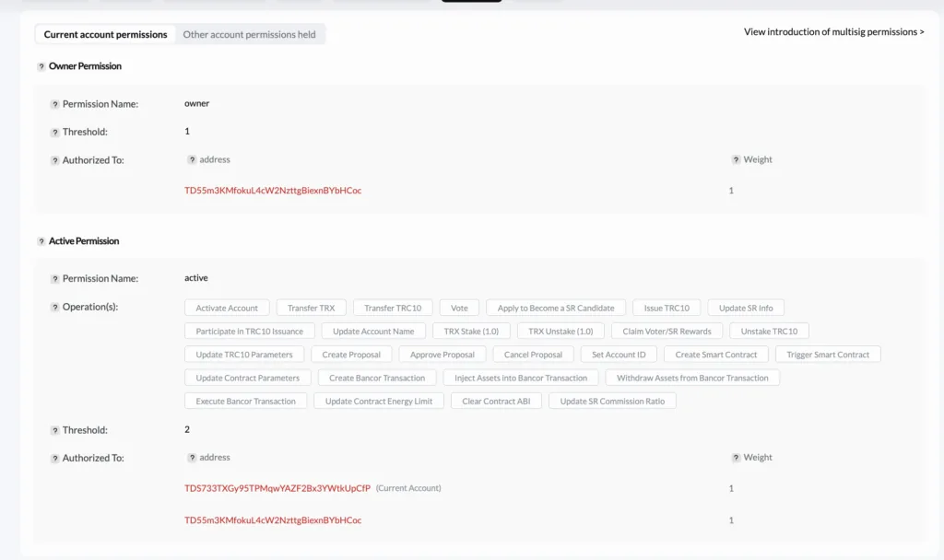Click help icon by owner address column
The width and height of the screenshot is (944, 560).
click(192, 160)
